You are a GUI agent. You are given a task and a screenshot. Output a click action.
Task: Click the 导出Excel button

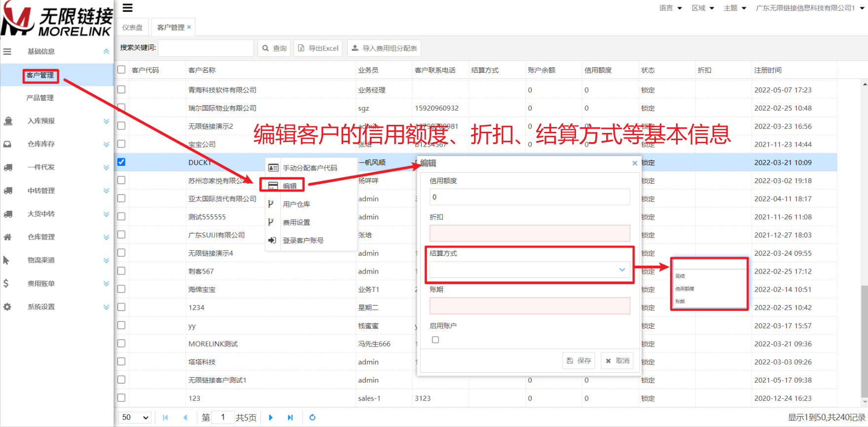click(x=318, y=48)
